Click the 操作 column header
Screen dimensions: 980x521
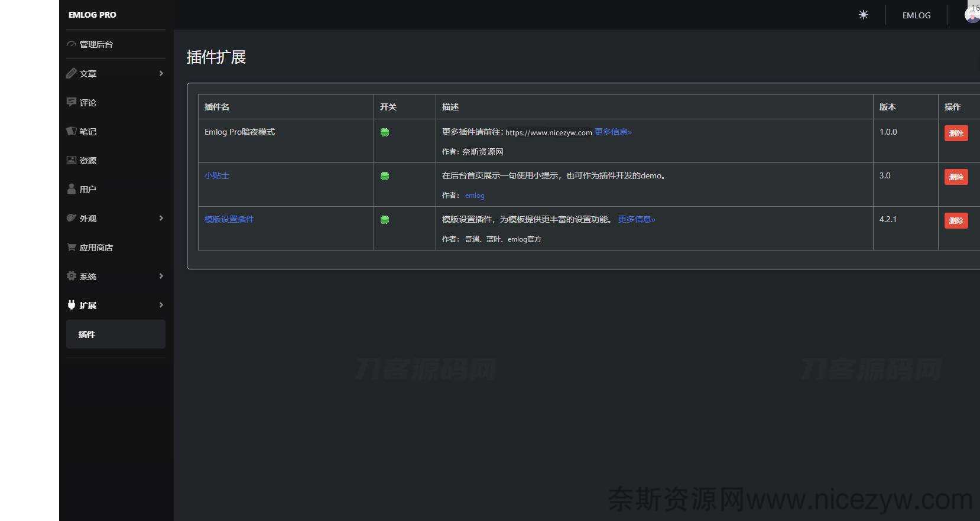coord(953,107)
